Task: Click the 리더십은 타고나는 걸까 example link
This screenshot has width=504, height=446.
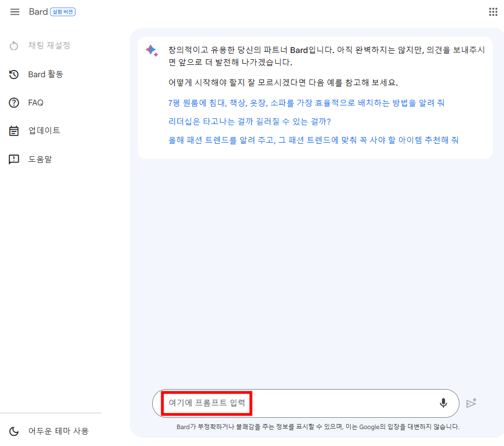Action: pos(249,122)
